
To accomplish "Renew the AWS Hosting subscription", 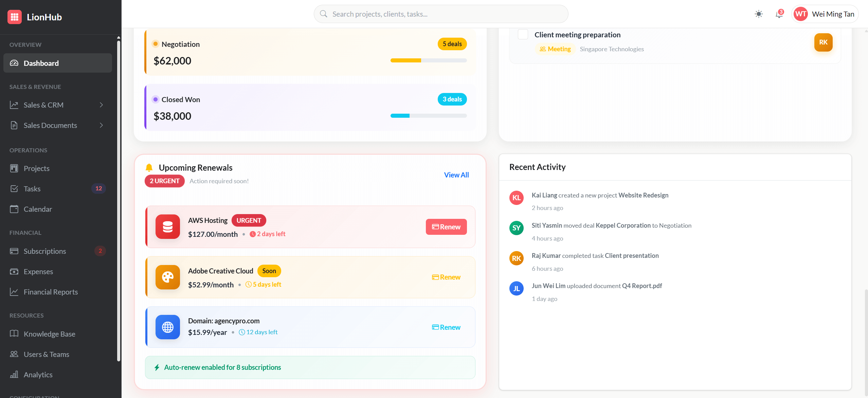I will pyautogui.click(x=446, y=226).
